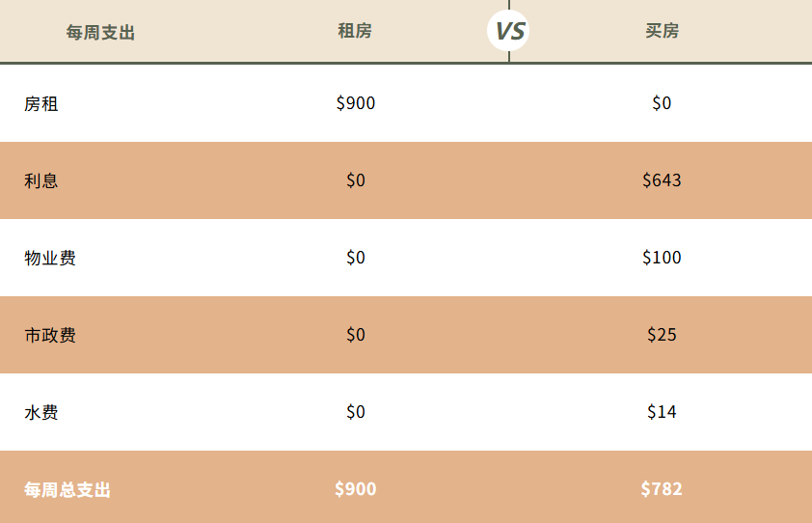
Task: Click the $14 水费 value
Action: pyautogui.click(x=662, y=412)
